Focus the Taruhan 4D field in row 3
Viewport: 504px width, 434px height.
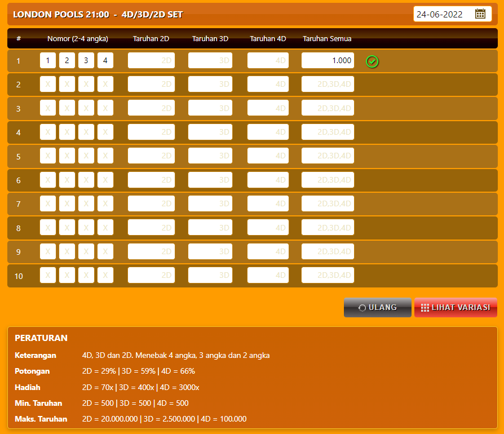268,108
